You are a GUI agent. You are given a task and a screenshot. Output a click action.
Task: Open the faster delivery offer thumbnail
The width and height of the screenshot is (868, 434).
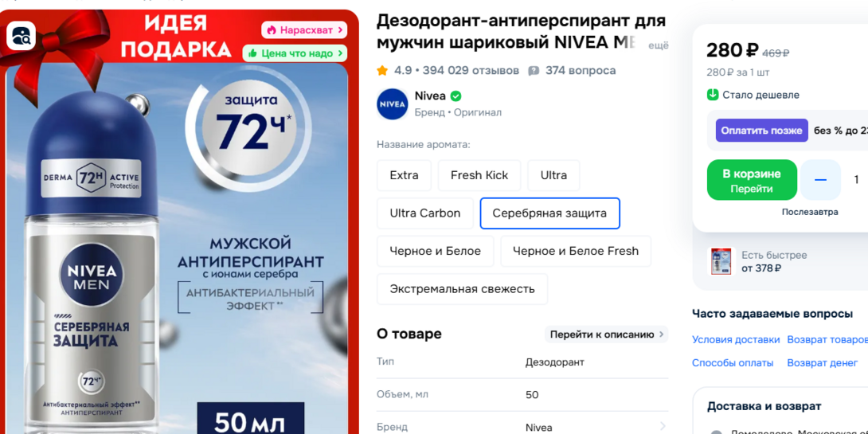(721, 261)
